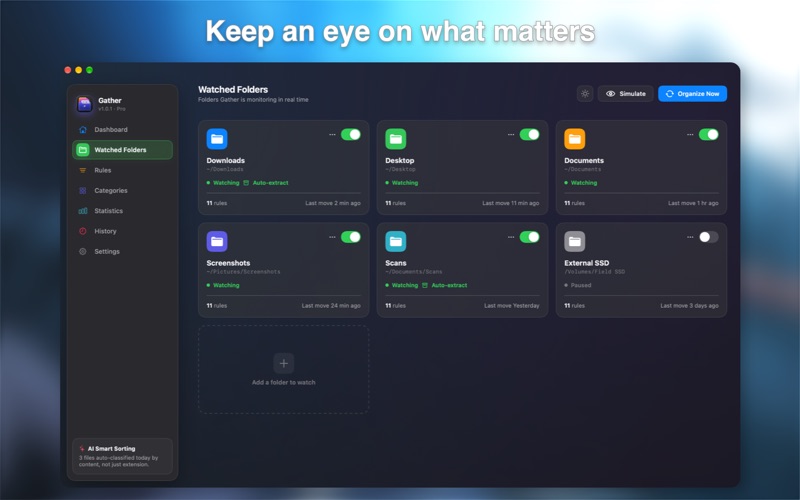Click the Rules filter icon

coord(83,170)
